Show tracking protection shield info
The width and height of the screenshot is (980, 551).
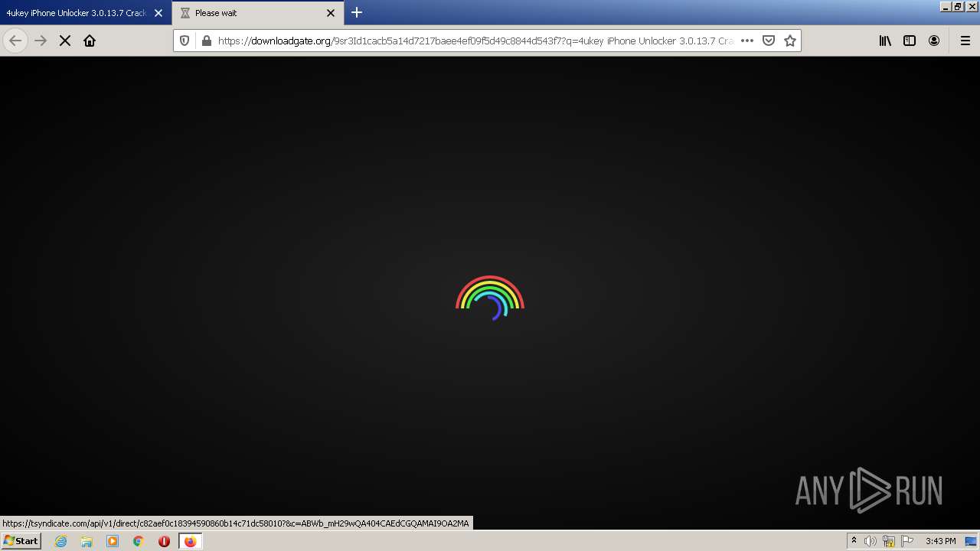tap(185, 41)
